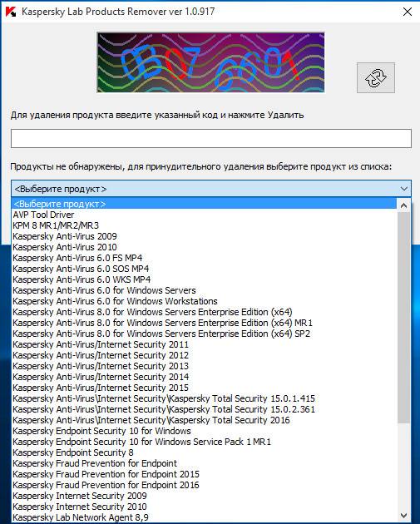Click the Kaspersky logo in title bar
Image resolution: width=420 pixels, height=524 pixels.
[x=11, y=12]
